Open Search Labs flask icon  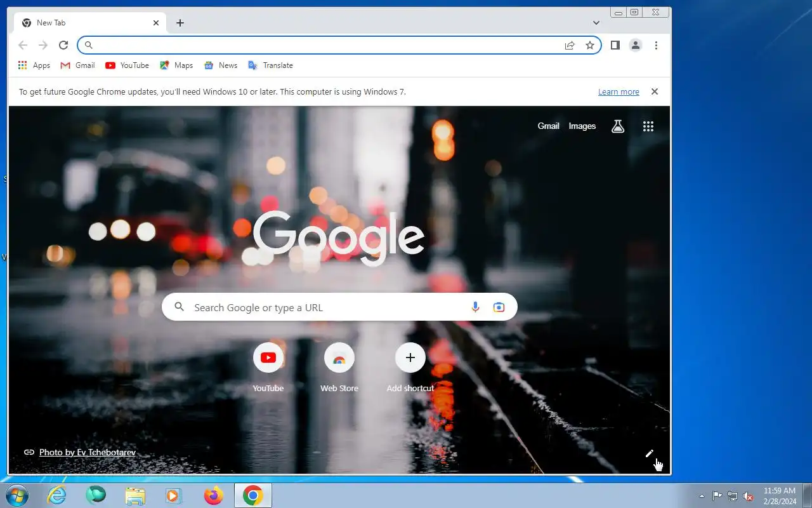(618, 126)
